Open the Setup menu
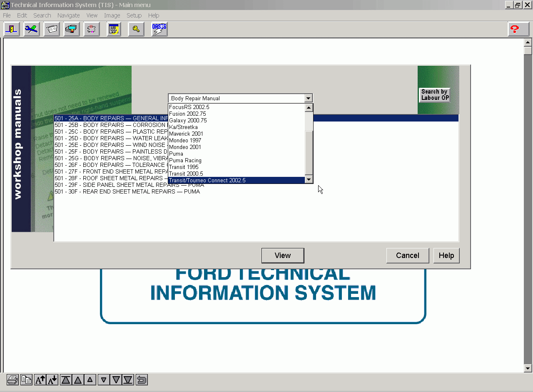The height and width of the screenshot is (392, 533). coord(134,15)
